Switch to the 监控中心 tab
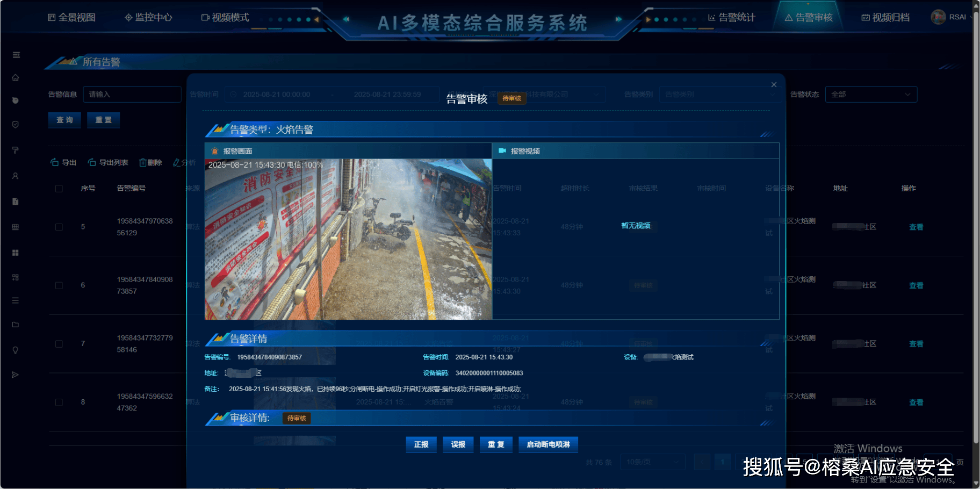This screenshot has height=489, width=980. tap(148, 18)
